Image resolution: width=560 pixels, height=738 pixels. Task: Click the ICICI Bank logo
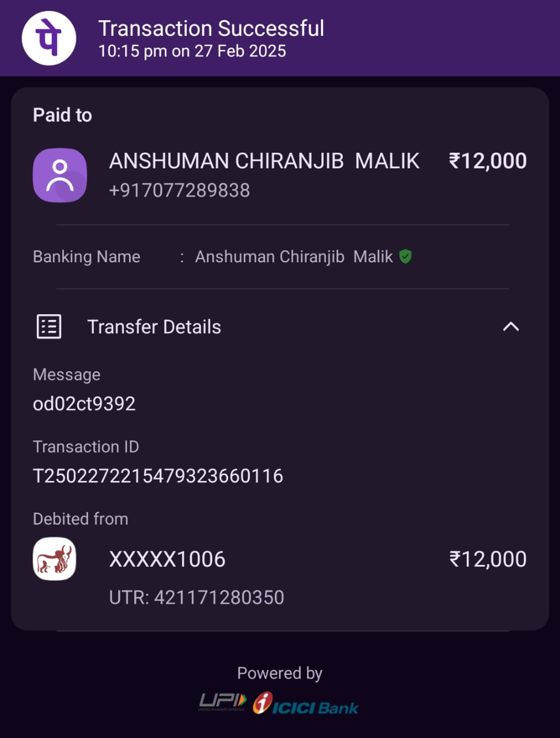[306, 704]
